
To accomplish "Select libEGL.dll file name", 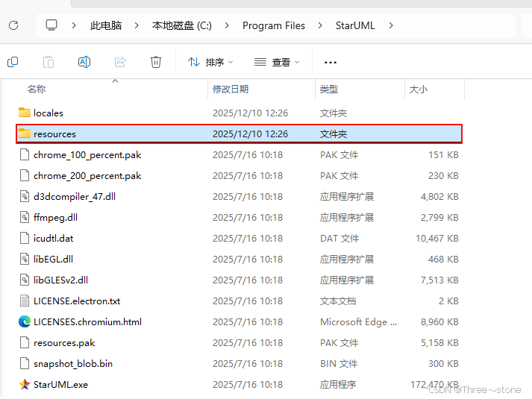I will 53,260.
